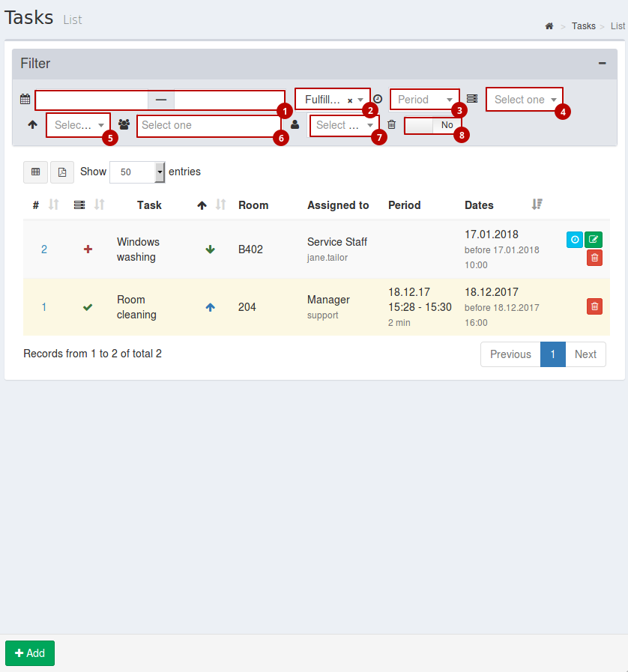Open the user 'Select ...' dropdown

[344, 126]
